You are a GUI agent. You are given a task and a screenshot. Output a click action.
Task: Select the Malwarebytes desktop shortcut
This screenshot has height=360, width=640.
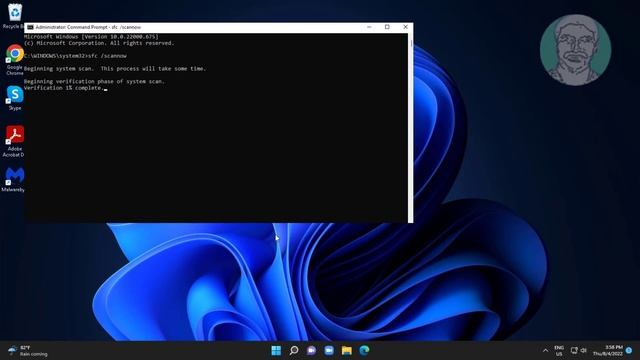click(14, 180)
